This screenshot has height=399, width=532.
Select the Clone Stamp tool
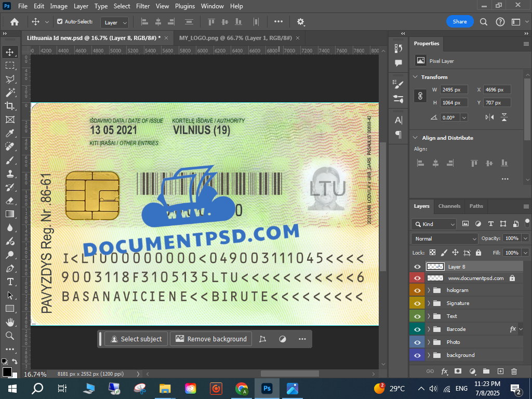point(10,174)
